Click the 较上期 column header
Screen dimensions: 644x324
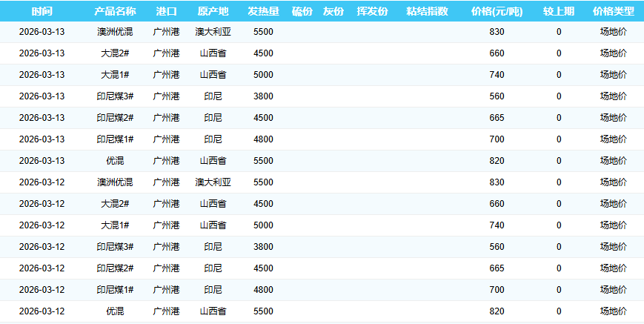point(558,11)
